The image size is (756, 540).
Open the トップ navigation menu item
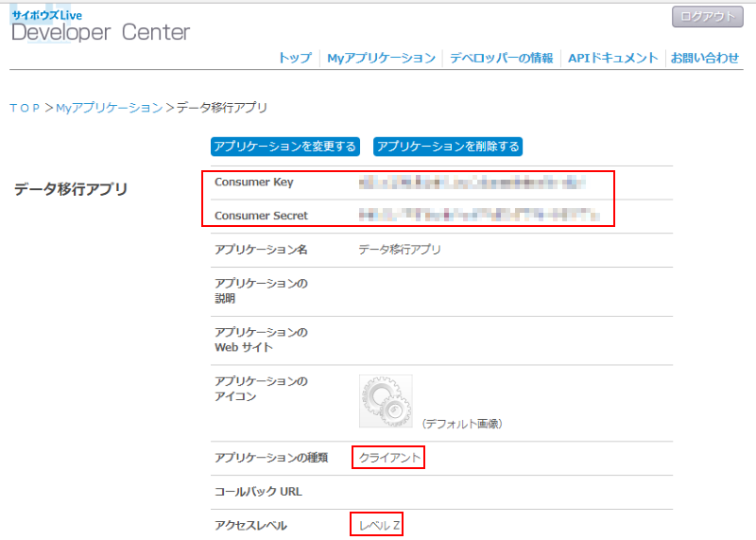click(295, 58)
